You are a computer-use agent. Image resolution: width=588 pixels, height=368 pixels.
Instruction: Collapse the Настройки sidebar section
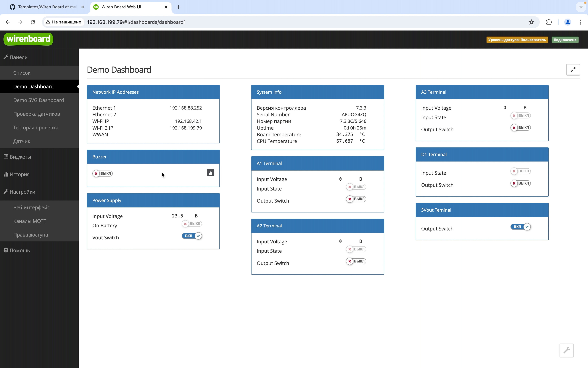22,192
